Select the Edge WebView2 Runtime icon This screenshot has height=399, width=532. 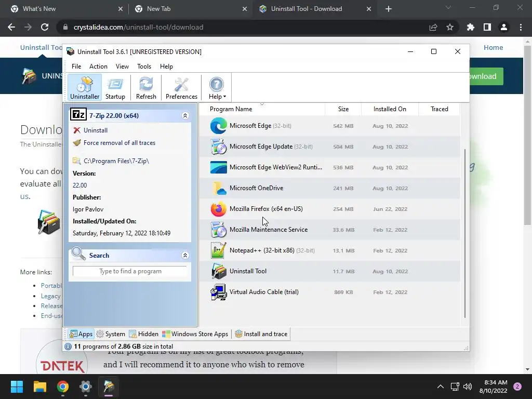pos(219,167)
